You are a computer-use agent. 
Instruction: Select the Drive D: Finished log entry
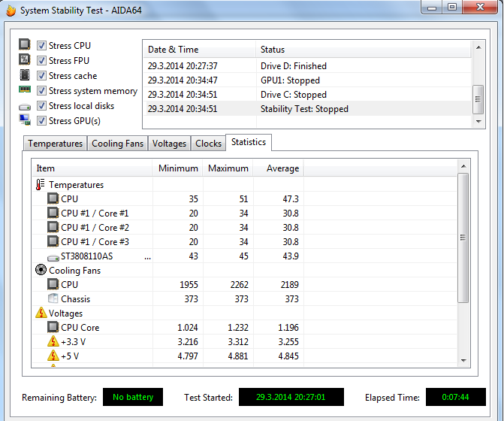tap(307, 66)
